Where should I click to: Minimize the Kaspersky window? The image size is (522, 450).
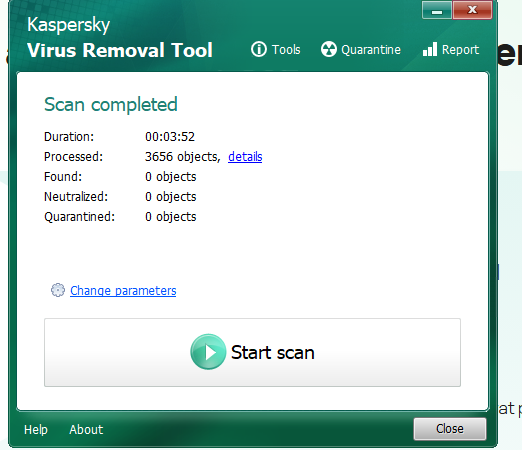point(437,10)
